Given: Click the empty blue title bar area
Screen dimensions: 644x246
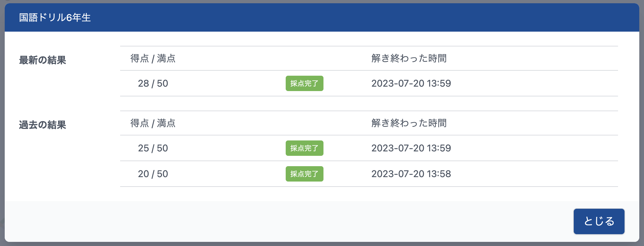Looking at the screenshot, I should (x=354, y=18).
